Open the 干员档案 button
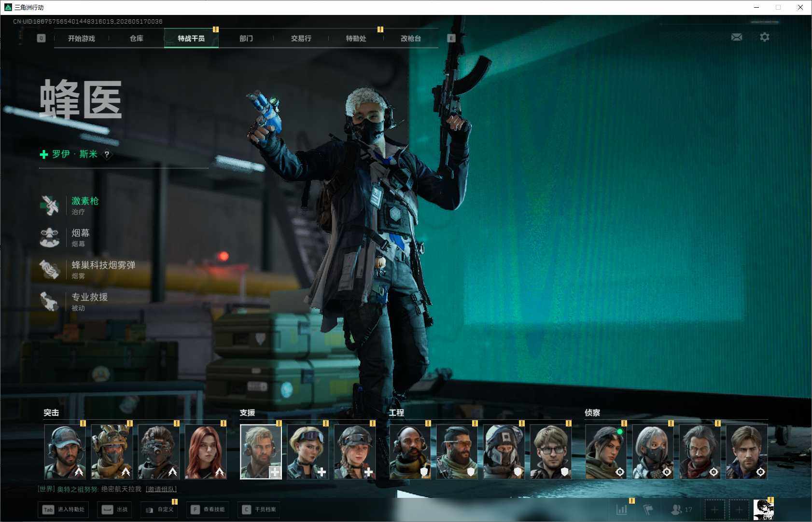The image size is (812, 522). click(x=259, y=509)
